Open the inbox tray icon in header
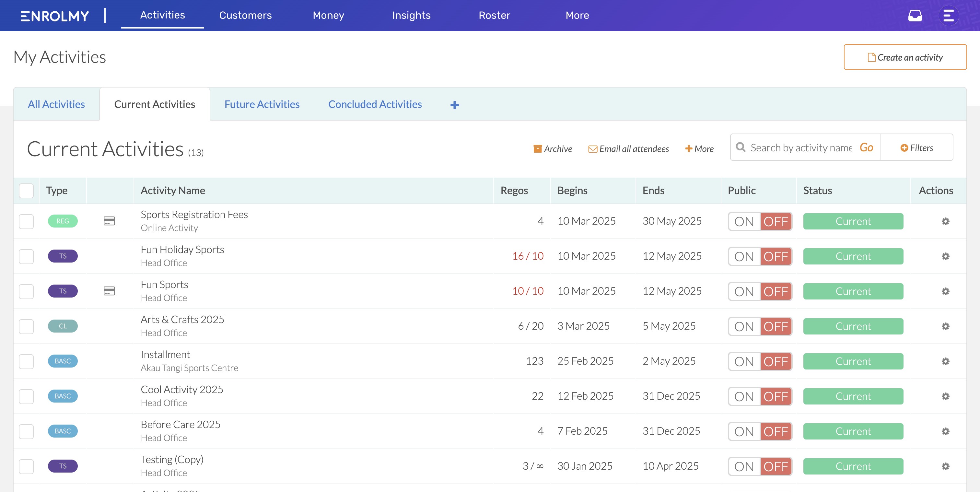 pos(915,16)
